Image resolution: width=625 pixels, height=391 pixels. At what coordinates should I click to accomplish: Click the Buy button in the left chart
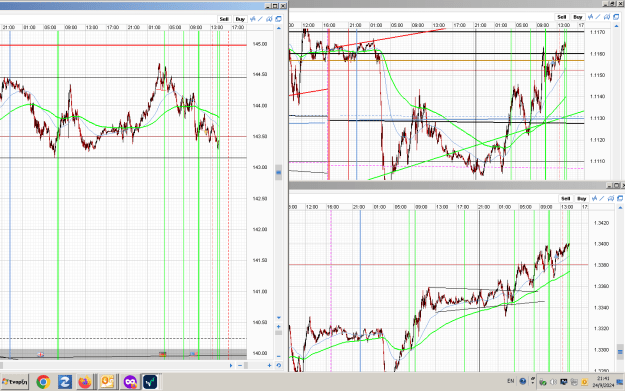(240, 19)
